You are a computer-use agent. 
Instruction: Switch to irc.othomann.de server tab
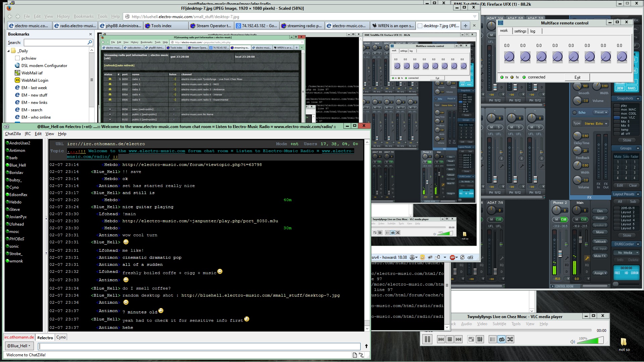[x=19, y=337]
